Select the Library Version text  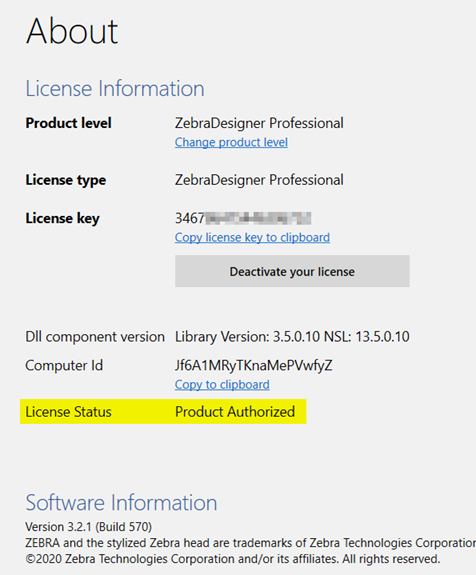pos(292,337)
